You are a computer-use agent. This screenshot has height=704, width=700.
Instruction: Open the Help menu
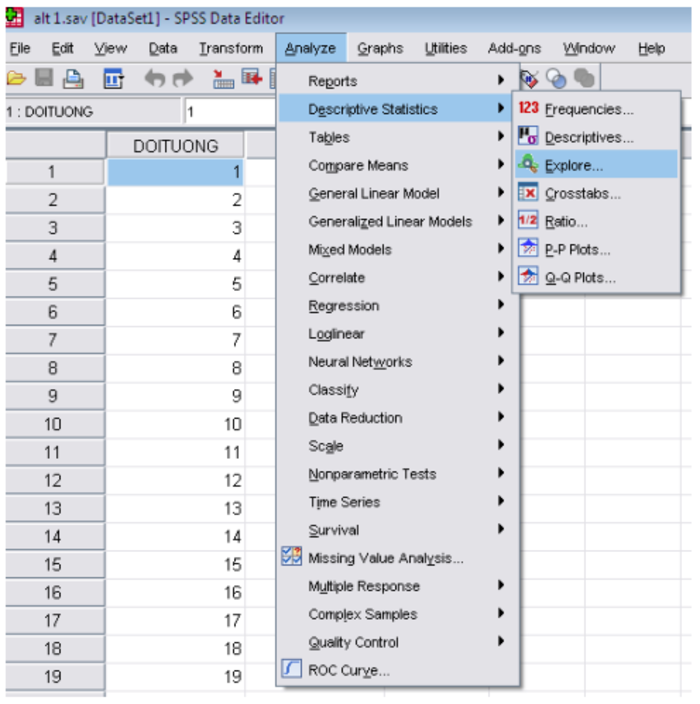(x=652, y=48)
